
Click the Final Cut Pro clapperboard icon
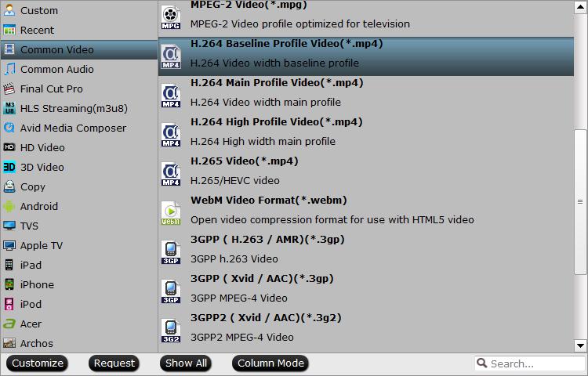click(9, 89)
